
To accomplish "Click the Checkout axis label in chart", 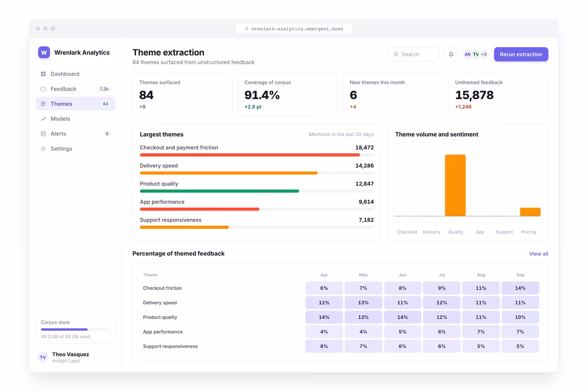I will (407, 232).
